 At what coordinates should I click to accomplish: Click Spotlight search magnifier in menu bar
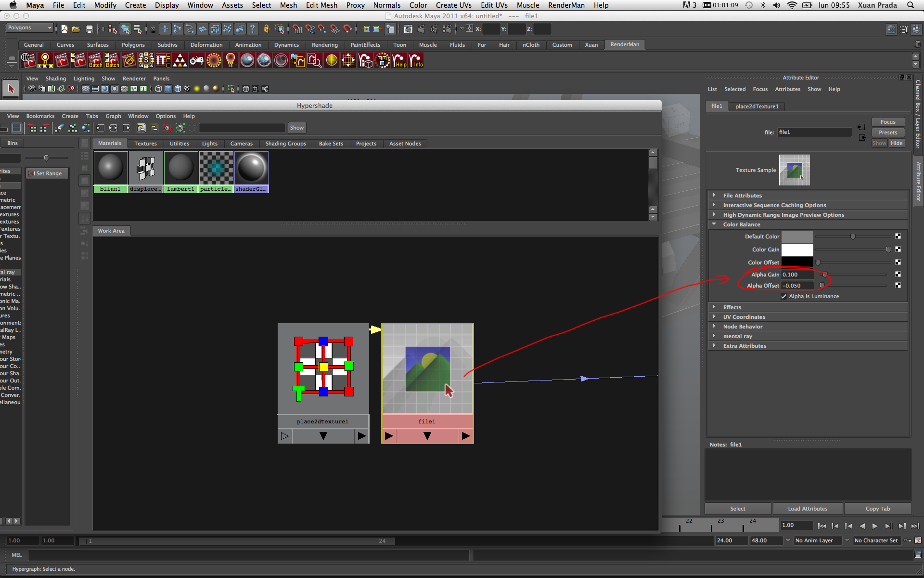coord(911,5)
